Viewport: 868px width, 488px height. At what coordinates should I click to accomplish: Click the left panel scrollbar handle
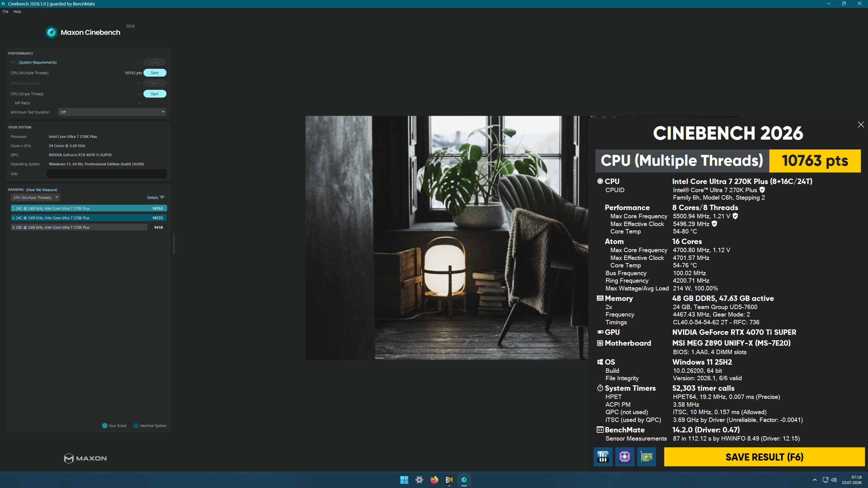click(174, 243)
